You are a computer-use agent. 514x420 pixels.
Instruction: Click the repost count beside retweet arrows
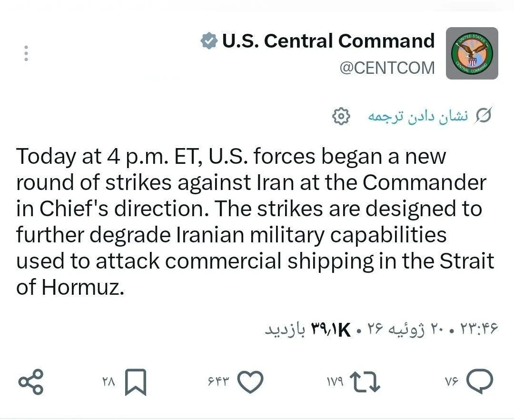tap(335, 381)
